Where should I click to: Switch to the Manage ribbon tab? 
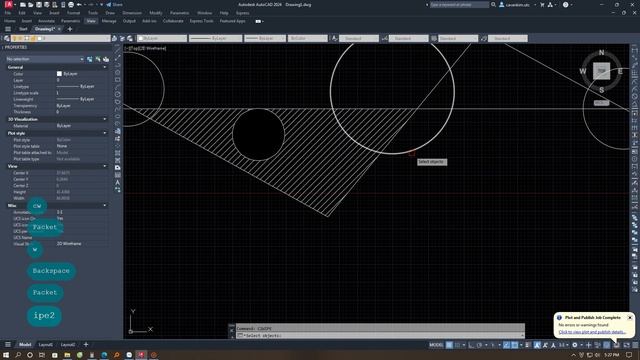point(109,21)
